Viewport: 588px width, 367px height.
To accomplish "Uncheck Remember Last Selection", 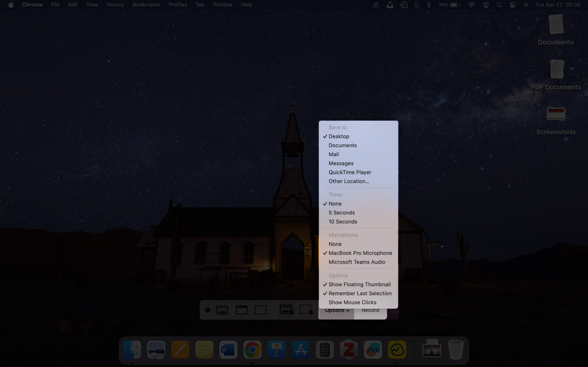I will (360, 293).
